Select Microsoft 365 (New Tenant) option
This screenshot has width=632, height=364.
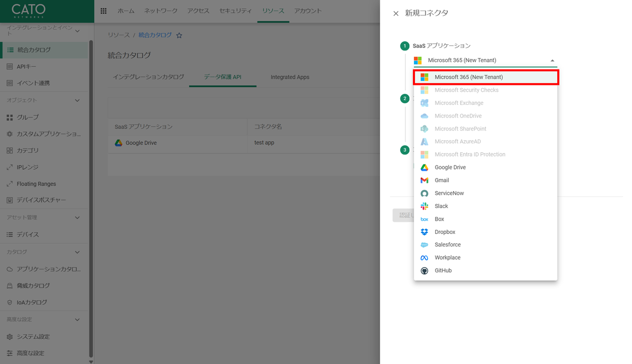point(486,77)
